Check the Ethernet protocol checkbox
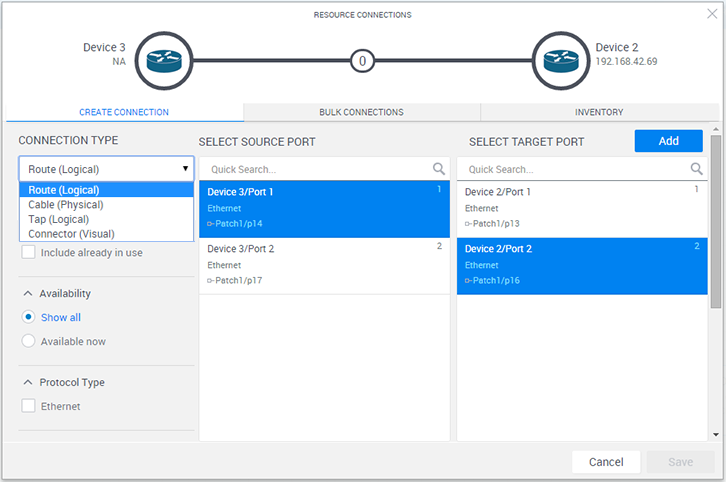The height and width of the screenshot is (482, 726). point(29,406)
